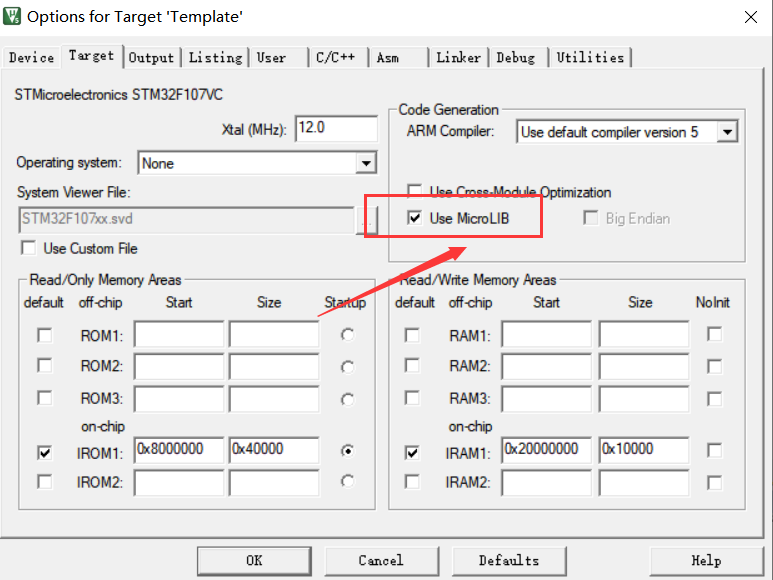The height and width of the screenshot is (580, 773).
Task: Click the IROM2 Start address field
Action: 178,482
